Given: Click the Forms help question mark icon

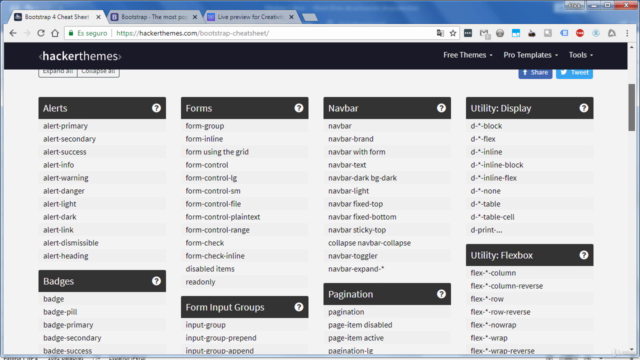Looking at the screenshot, I should 299,108.
